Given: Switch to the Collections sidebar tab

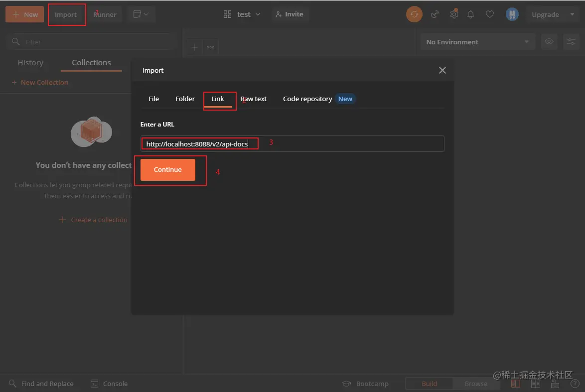Looking at the screenshot, I should pyautogui.click(x=91, y=63).
